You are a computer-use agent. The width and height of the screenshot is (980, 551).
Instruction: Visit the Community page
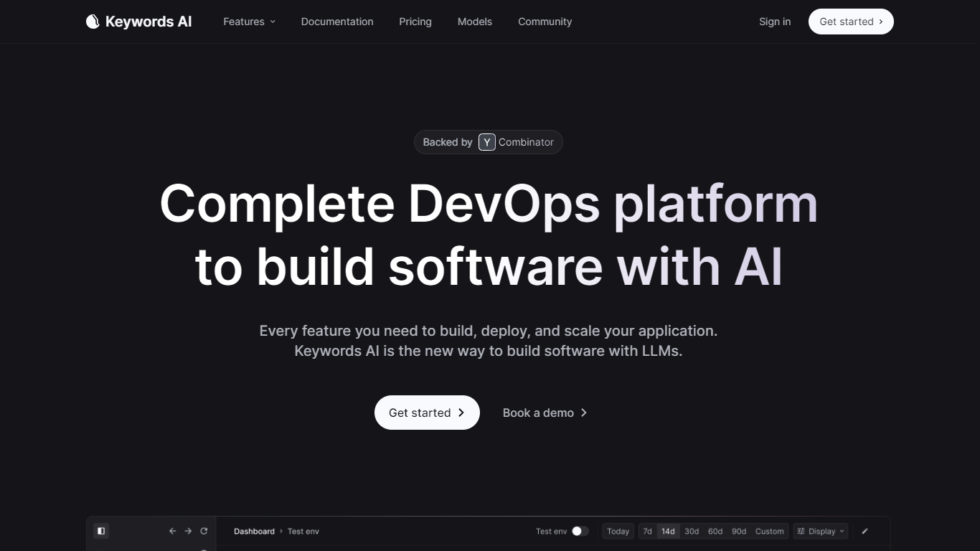pyautogui.click(x=545, y=22)
